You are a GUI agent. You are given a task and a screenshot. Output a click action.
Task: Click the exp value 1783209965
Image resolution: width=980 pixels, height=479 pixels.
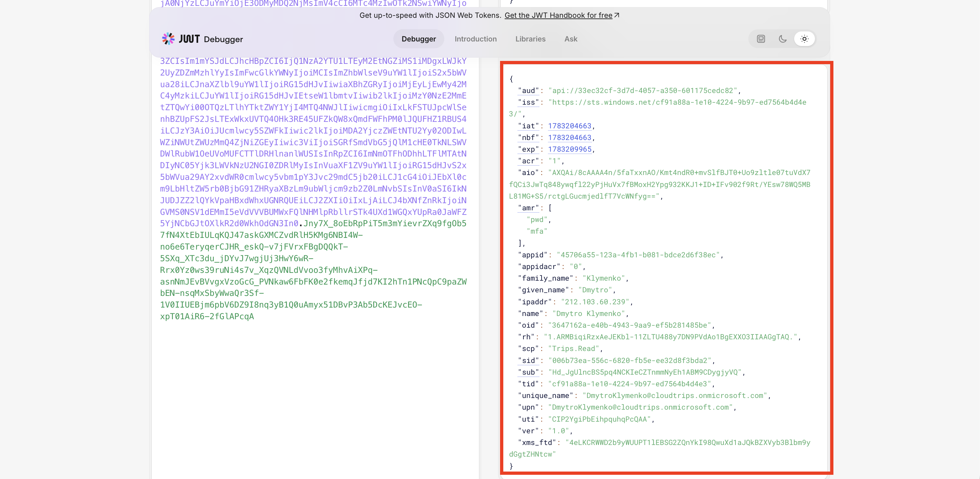[569, 149]
